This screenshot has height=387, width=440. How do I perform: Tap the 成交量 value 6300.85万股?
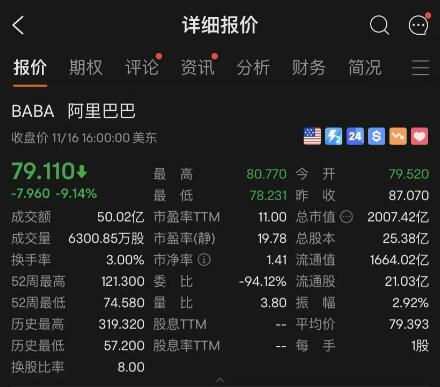tap(106, 239)
